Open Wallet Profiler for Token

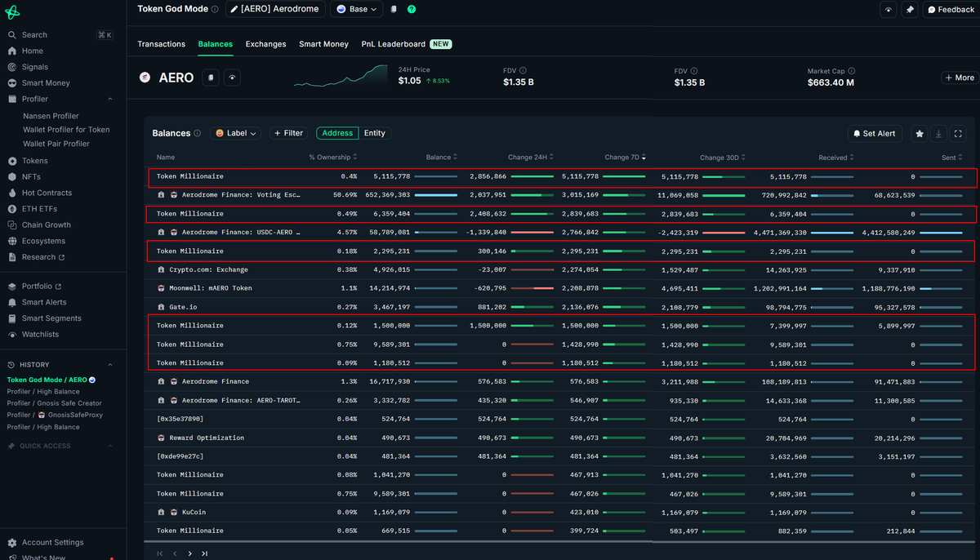tap(66, 130)
